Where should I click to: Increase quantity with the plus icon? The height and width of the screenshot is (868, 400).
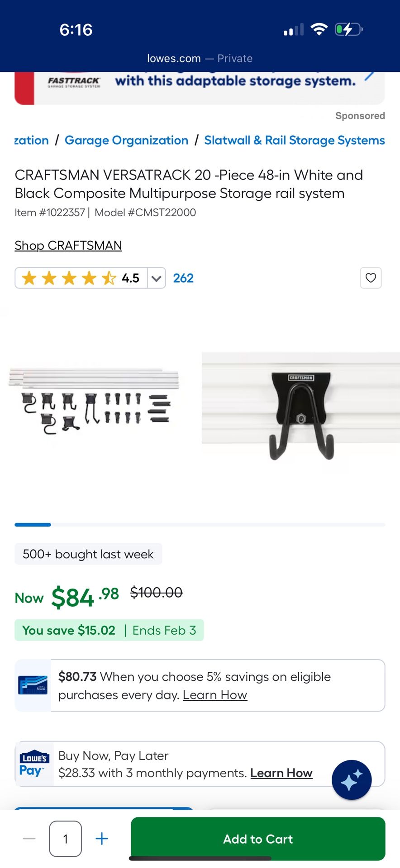point(102,839)
